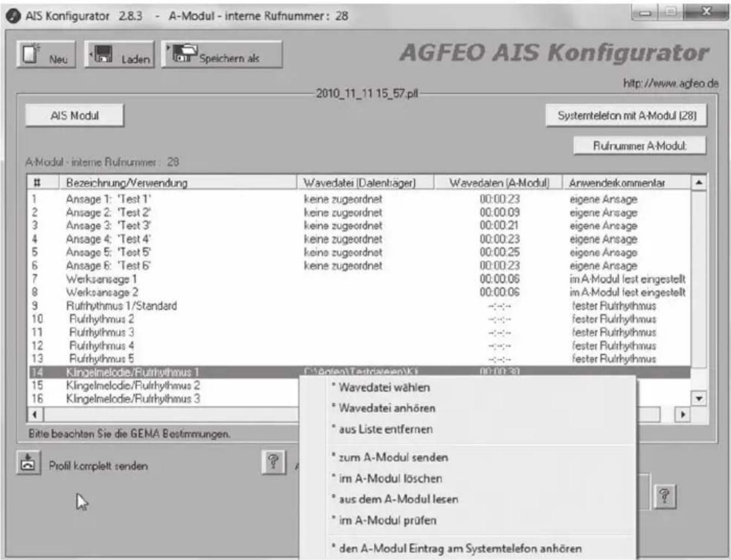Click duration 00:00:21 in Ansage 3 row
Image resolution: width=731 pixels, height=560 pixels.
[500, 226]
